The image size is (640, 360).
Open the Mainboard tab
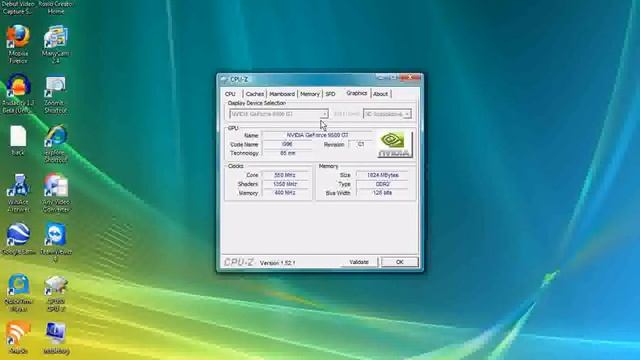(282, 94)
